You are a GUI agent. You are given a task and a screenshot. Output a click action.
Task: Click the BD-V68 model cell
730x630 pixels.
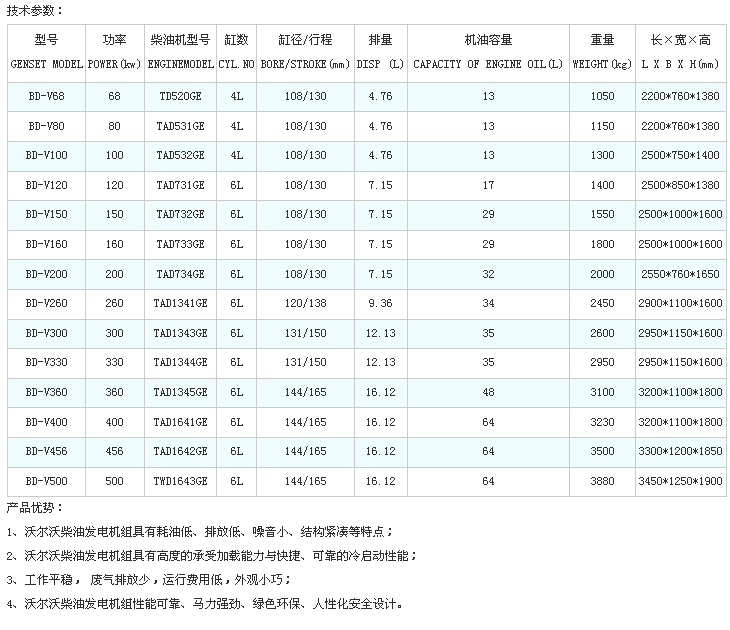click(46, 97)
